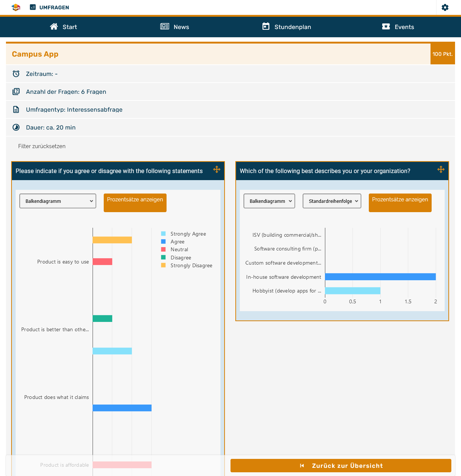Image resolution: width=461 pixels, height=476 pixels.
Task: Select the Stundenplan calendar icon
Action: click(x=266, y=26)
